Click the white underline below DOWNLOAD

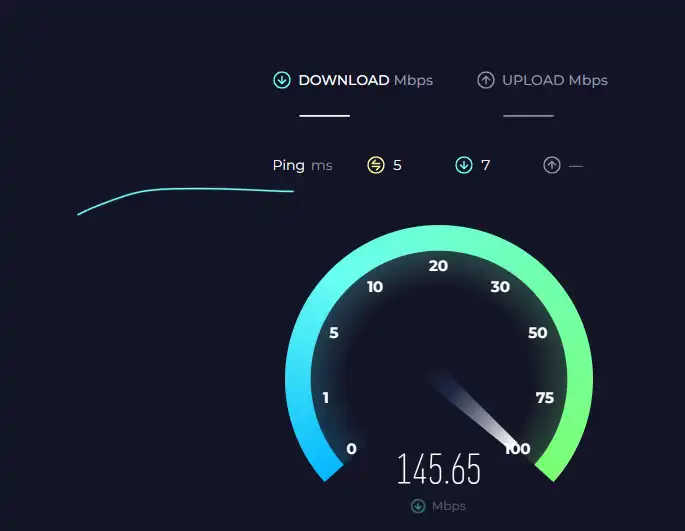pos(325,116)
